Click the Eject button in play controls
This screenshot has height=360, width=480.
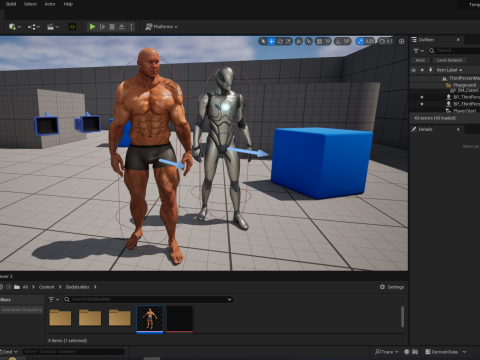[122, 27]
